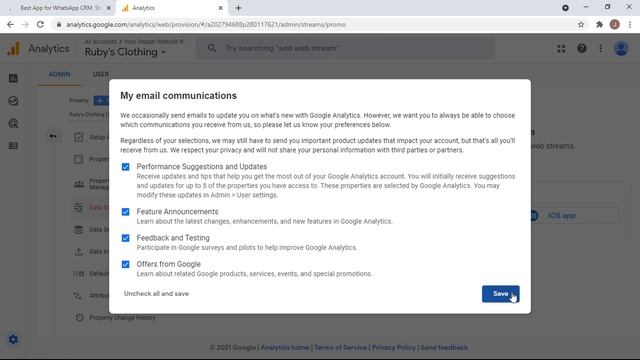
Task: Open the Explore sidebar icon
Action: 13,101
